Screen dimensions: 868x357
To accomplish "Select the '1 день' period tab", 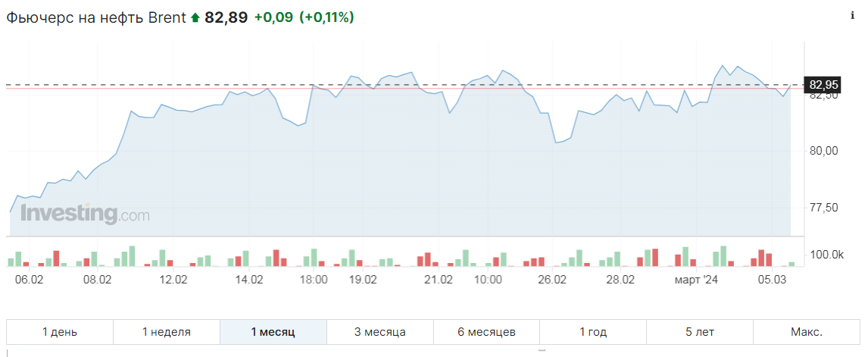I will click(60, 332).
